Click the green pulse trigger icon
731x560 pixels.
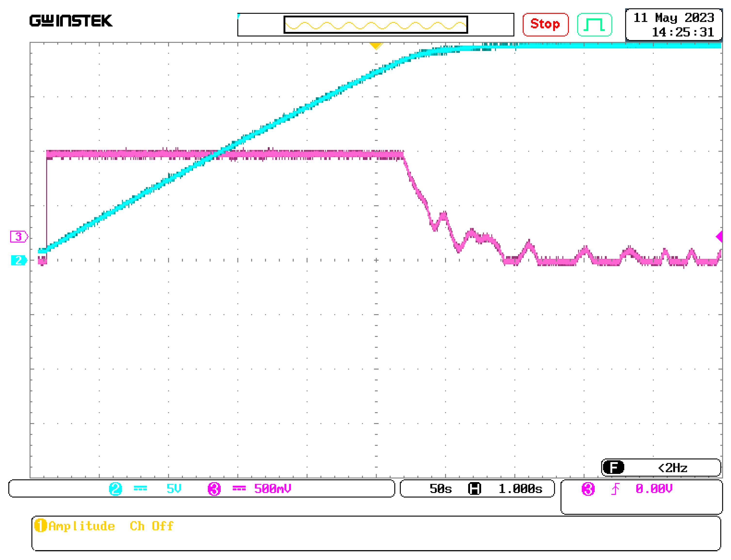[594, 25]
